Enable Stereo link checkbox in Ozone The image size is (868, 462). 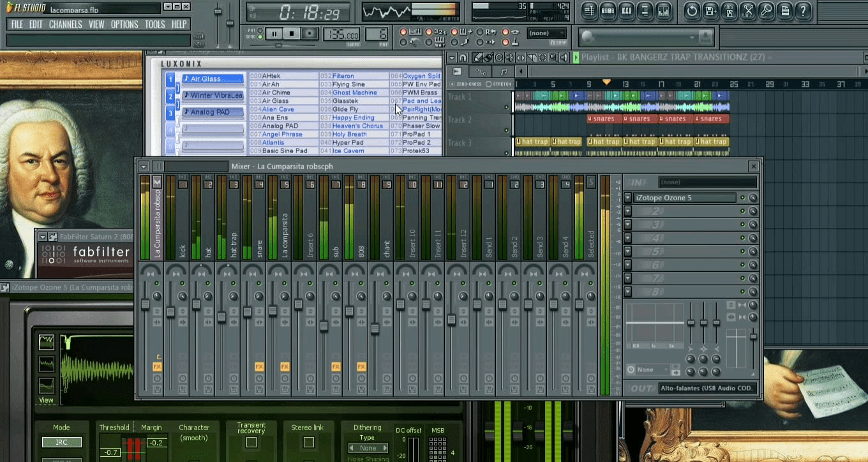[309, 442]
